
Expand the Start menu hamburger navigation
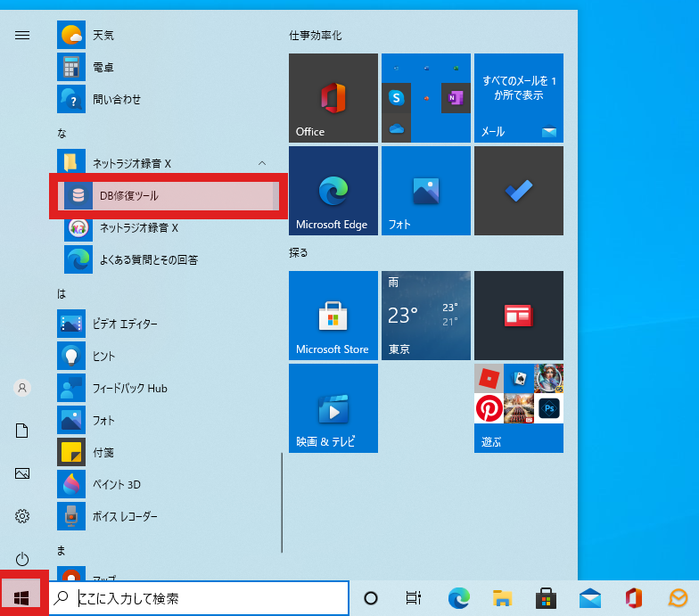tap(22, 36)
